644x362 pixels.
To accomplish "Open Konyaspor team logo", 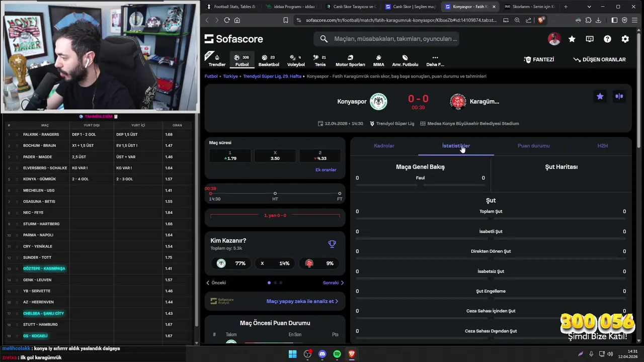I will [378, 102].
